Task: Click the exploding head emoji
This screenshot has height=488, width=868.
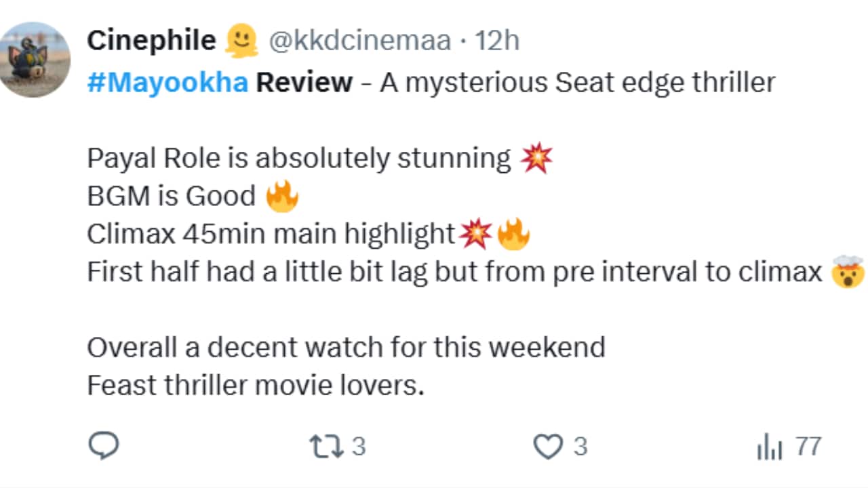Action: [x=848, y=272]
